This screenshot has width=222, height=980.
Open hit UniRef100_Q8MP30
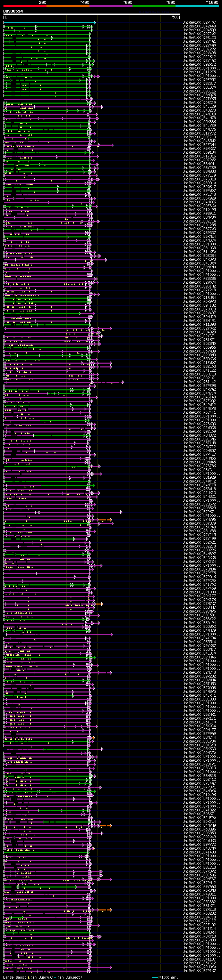[199, 217]
